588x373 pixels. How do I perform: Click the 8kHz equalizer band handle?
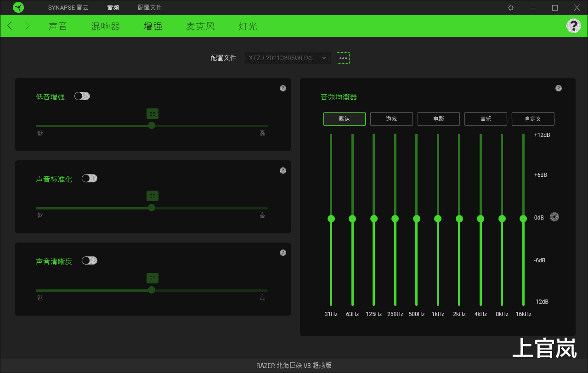(502, 219)
